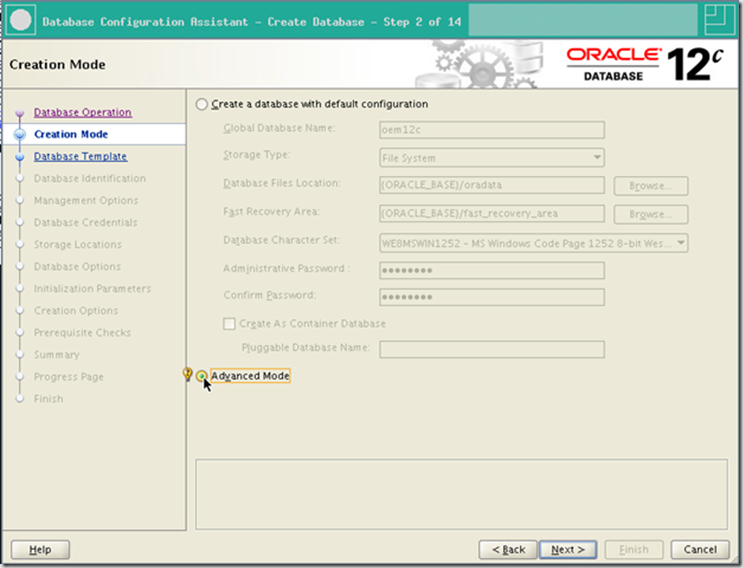Click the Creation Options step

click(76, 311)
